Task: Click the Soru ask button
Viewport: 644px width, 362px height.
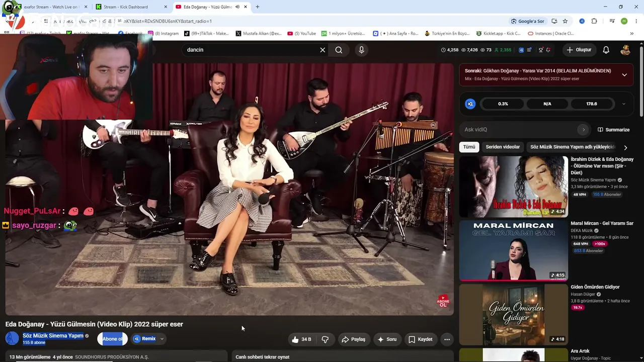Action: pyautogui.click(x=387, y=339)
